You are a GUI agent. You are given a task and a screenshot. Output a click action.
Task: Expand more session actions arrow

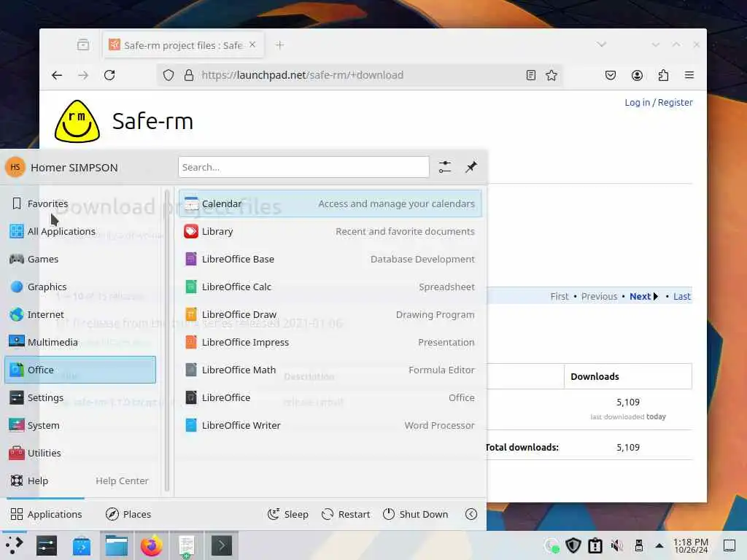pos(471,514)
